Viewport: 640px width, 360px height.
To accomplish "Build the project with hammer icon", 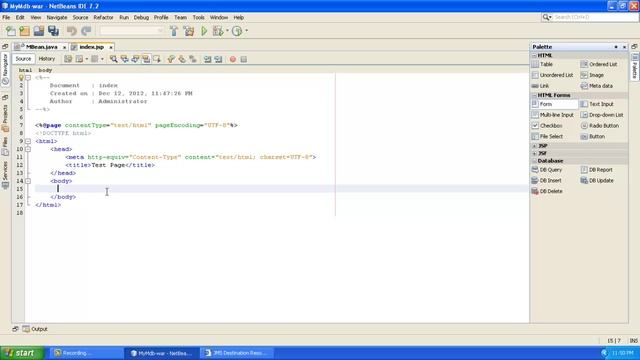I will click(x=174, y=31).
